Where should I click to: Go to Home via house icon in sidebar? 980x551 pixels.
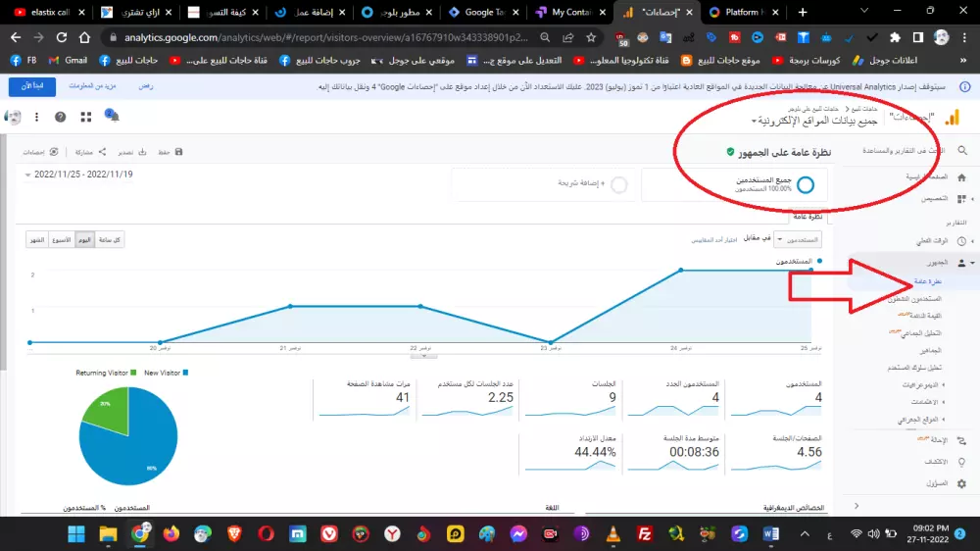point(962,177)
